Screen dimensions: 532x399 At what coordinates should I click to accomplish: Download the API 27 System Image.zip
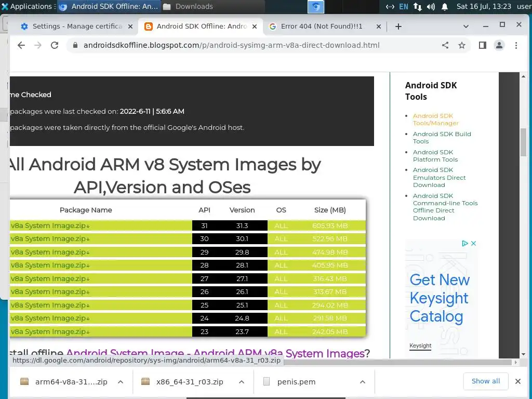point(50,278)
